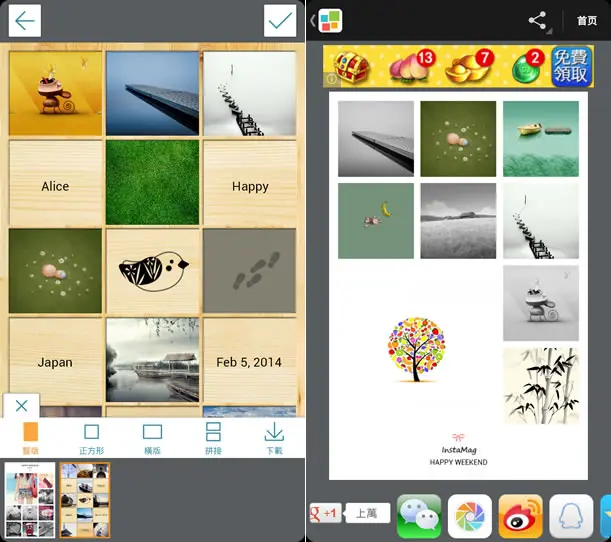Choose the 拼接 stitch layout option
Viewport: 611px width, 542px height.
pos(213,439)
